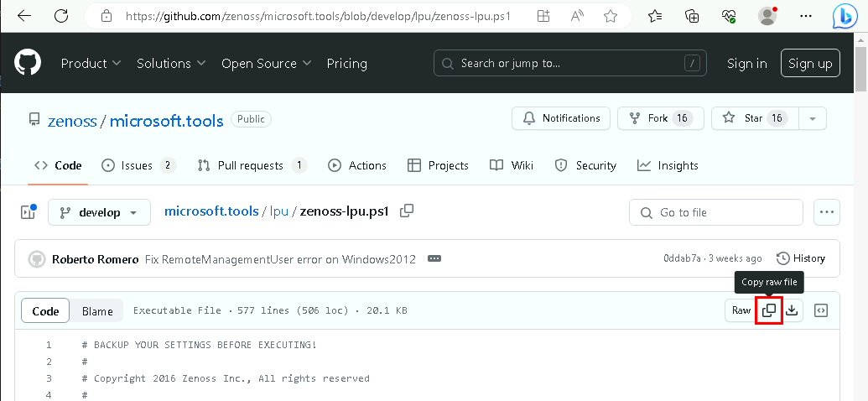Switch to Blame view

click(97, 311)
